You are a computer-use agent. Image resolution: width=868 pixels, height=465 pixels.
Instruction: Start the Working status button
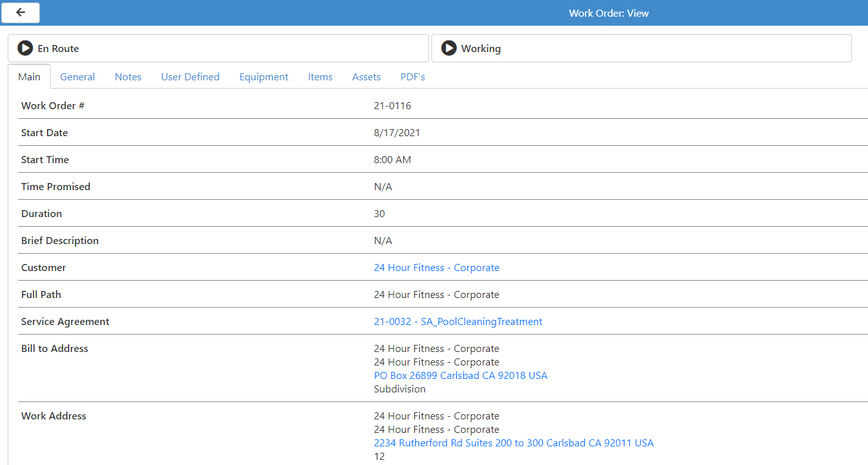(x=641, y=48)
